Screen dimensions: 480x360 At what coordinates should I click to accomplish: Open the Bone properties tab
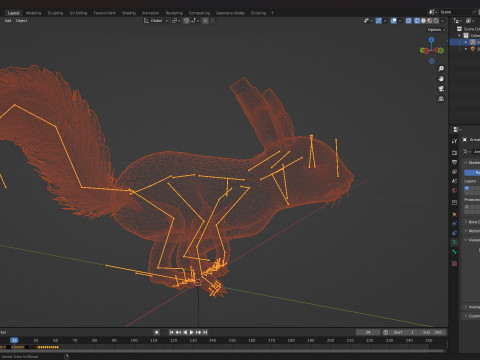454,252
